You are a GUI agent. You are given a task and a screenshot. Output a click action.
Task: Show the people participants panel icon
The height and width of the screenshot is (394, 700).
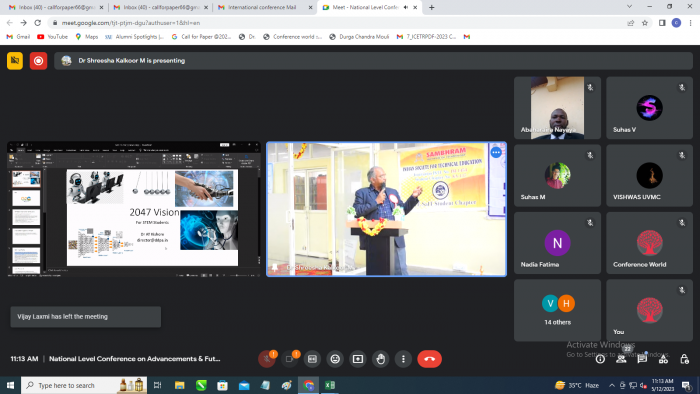coord(621,359)
